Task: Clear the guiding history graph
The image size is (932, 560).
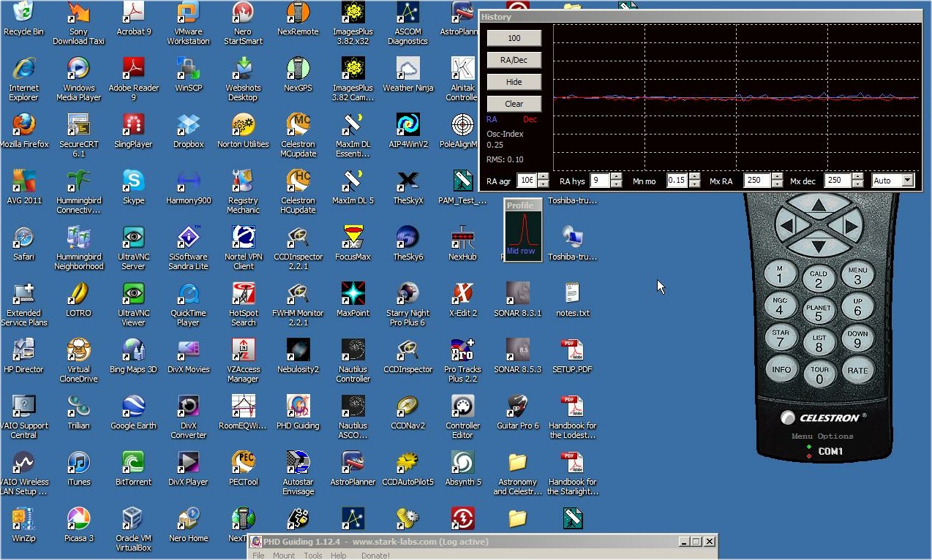Action: click(514, 104)
